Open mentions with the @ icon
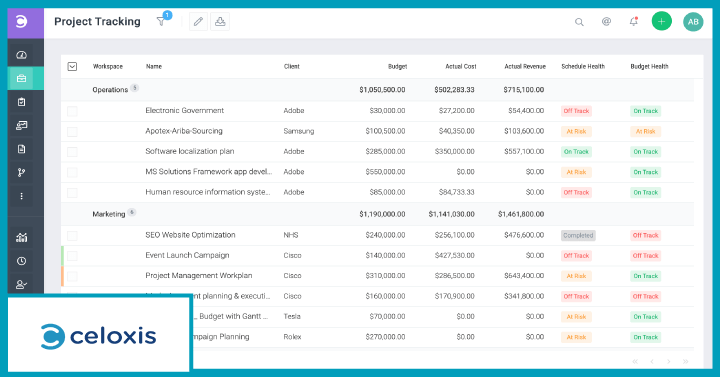This screenshot has width=720, height=377. [x=607, y=22]
